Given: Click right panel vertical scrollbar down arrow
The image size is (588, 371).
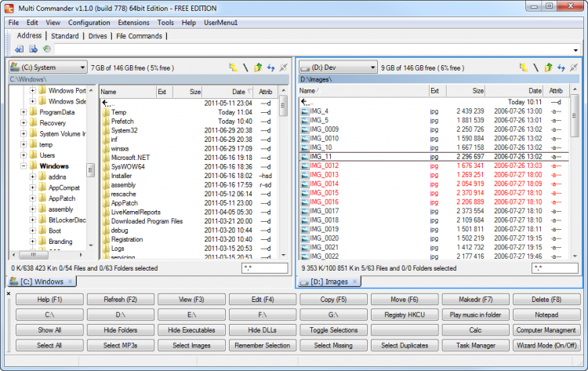Looking at the screenshot, I should 575,256.
